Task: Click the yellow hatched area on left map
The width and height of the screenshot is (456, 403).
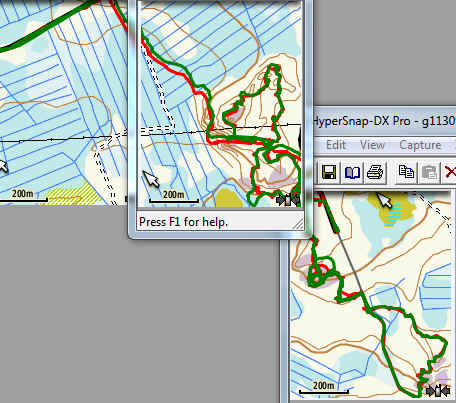Action: point(74,195)
